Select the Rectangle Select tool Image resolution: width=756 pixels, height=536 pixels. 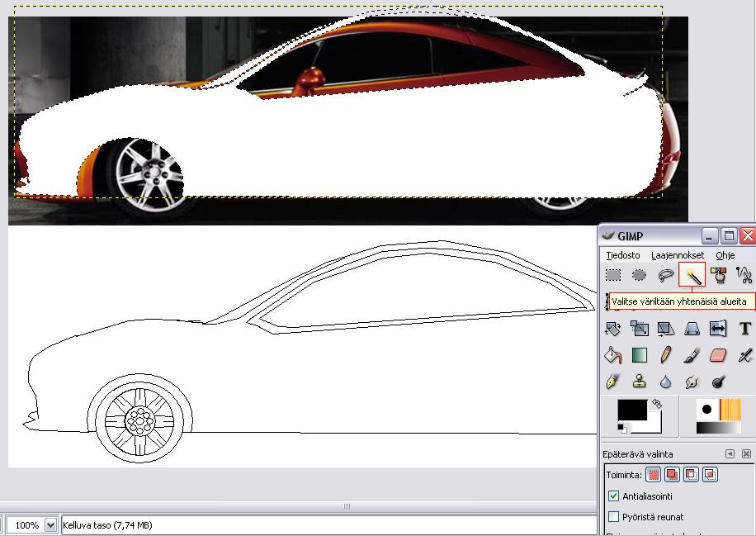[x=612, y=275]
